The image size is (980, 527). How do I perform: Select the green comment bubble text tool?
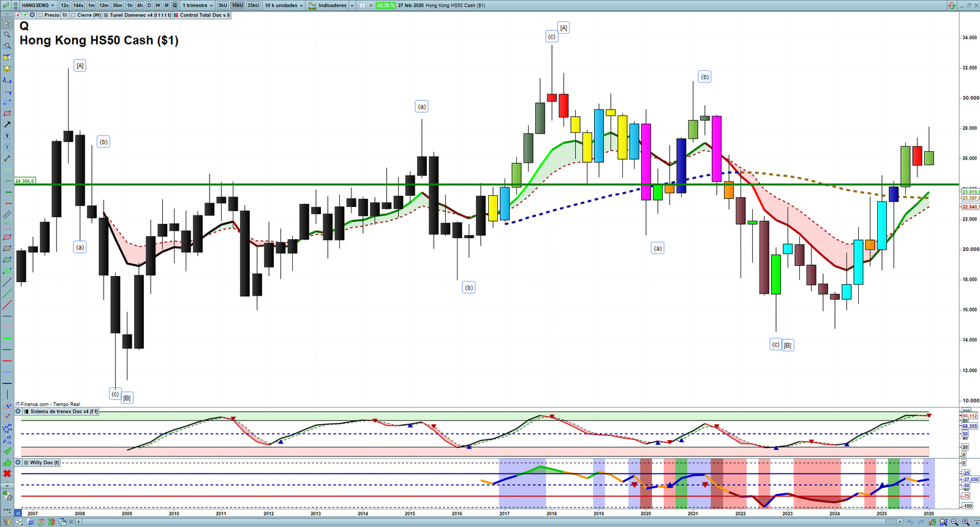pyautogui.click(x=7, y=147)
